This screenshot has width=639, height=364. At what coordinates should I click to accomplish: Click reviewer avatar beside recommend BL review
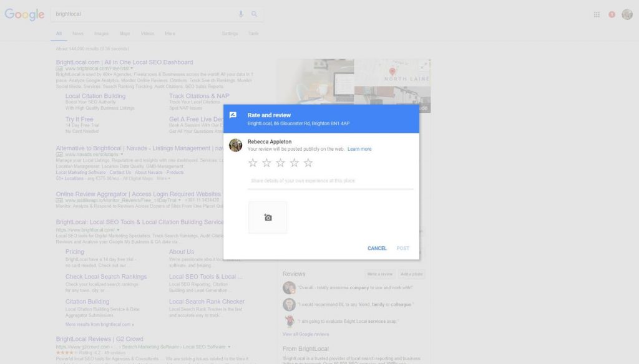pyautogui.click(x=289, y=305)
